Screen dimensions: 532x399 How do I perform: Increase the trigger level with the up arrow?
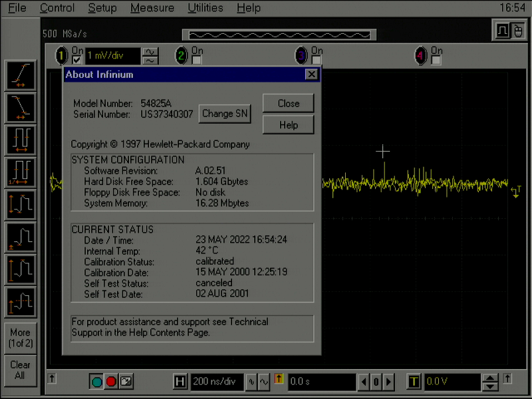pos(490,378)
